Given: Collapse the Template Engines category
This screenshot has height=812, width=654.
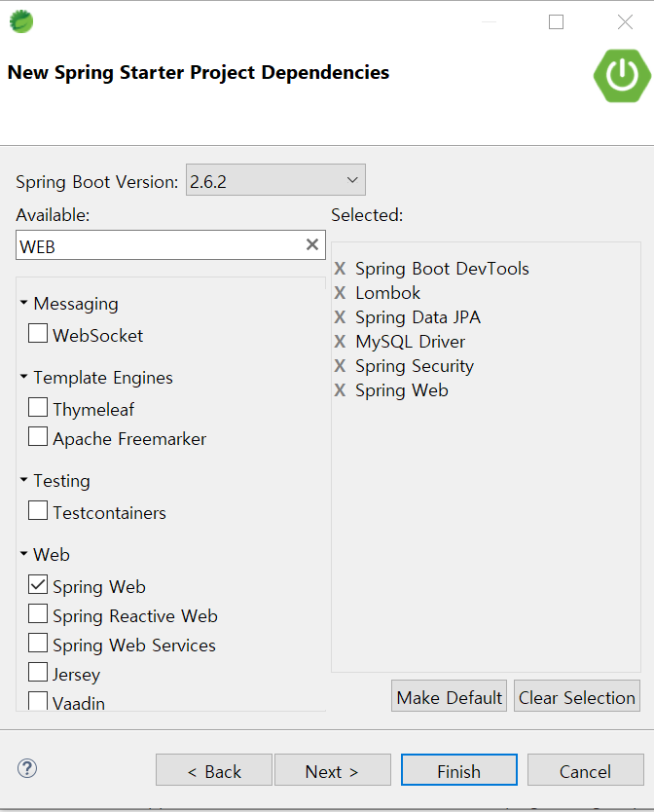Looking at the screenshot, I should (x=23, y=377).
